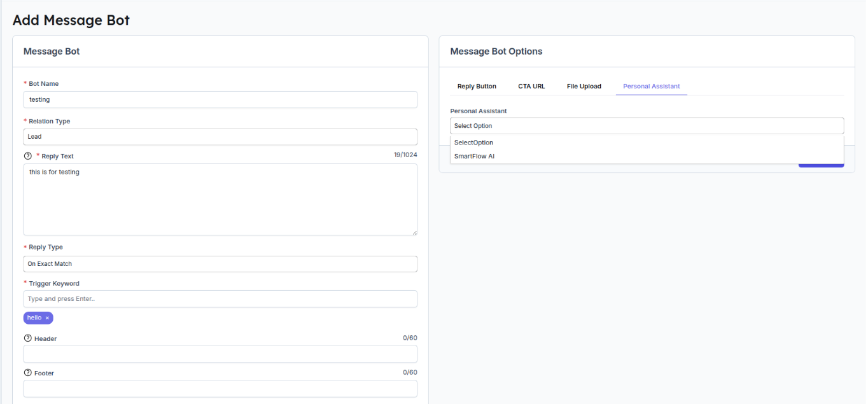Choose SmartFlow AI from the list

tap(474, 156)
